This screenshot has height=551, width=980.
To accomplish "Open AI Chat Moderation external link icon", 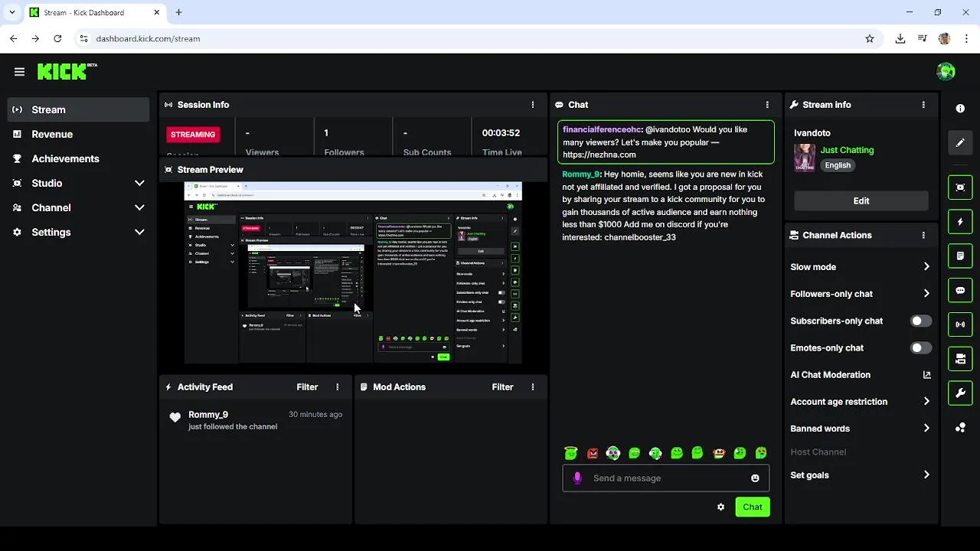I will [x=927, y=375].
